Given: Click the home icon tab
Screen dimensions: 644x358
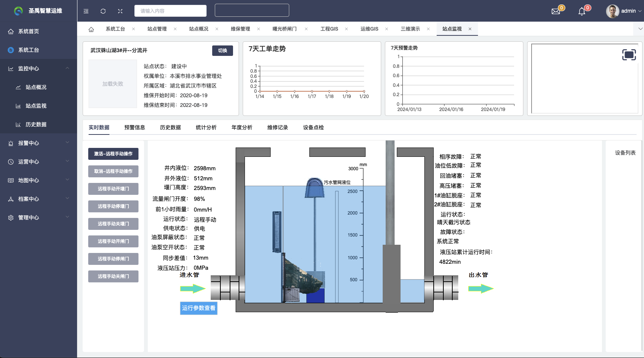Looking at the screenshot, I should (91, 29).
